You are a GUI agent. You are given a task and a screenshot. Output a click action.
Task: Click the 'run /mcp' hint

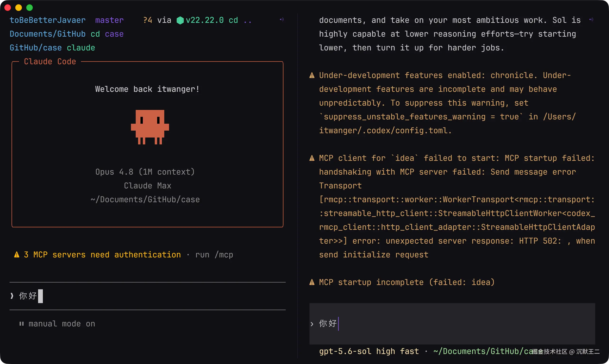tap(214, 255)
